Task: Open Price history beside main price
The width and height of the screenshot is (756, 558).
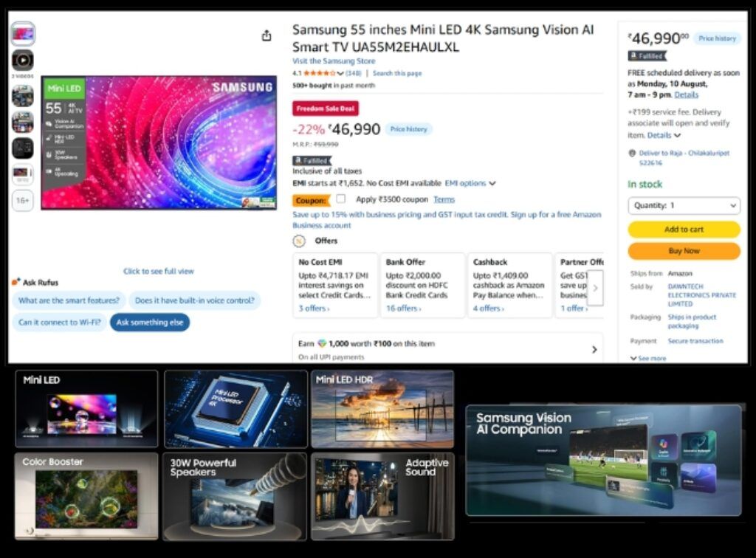Action: click(x=408, y=129)
